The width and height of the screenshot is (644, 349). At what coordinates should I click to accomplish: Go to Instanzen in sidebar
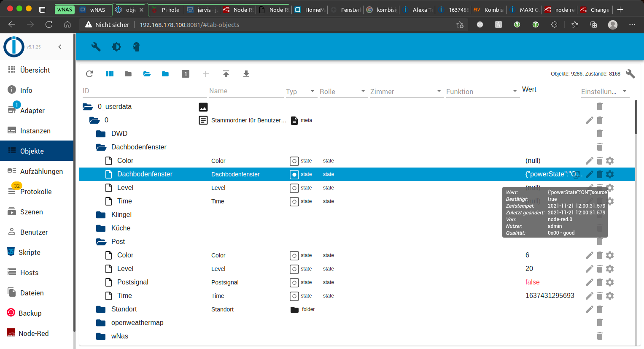37,131
